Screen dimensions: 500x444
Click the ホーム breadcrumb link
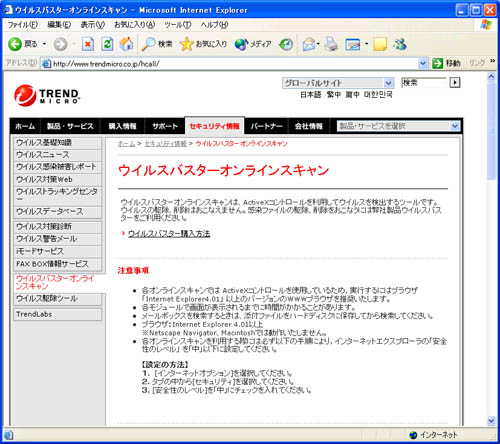click(x=126, y=144)
